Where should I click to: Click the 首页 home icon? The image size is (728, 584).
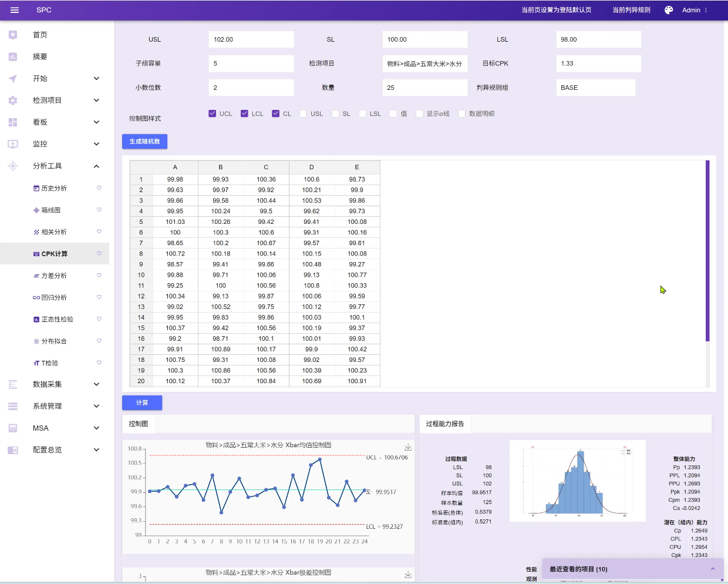[x=13, y=35]
